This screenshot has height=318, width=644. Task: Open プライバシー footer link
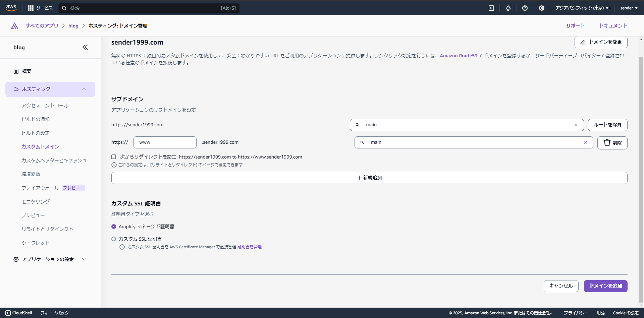576,313
